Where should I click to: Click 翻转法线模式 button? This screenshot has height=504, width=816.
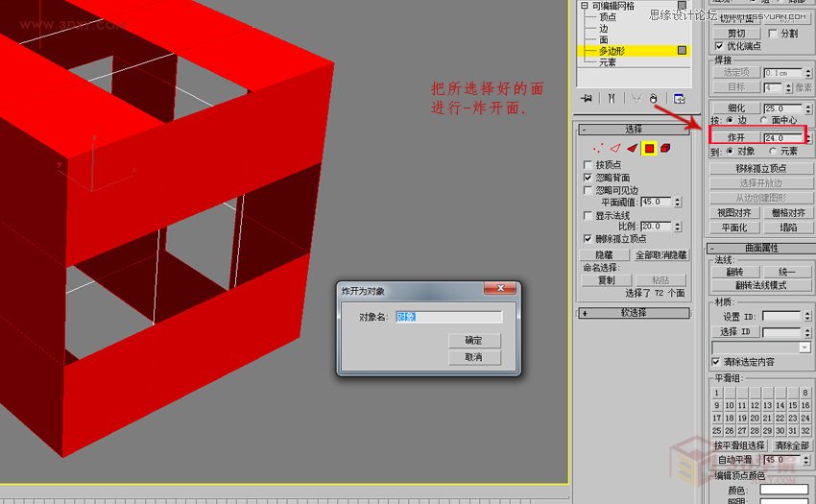(761, 285)
